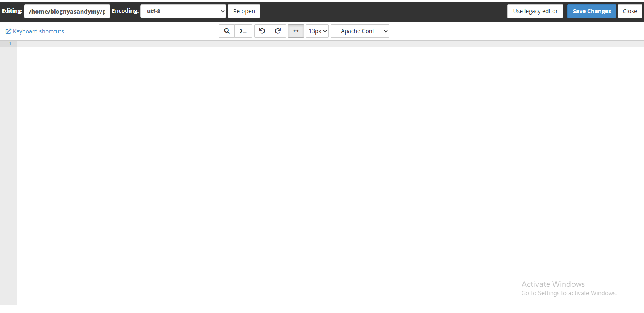Click Use legacy editor button
This screenshot has width=644, height=313.
tap(535, 11)
